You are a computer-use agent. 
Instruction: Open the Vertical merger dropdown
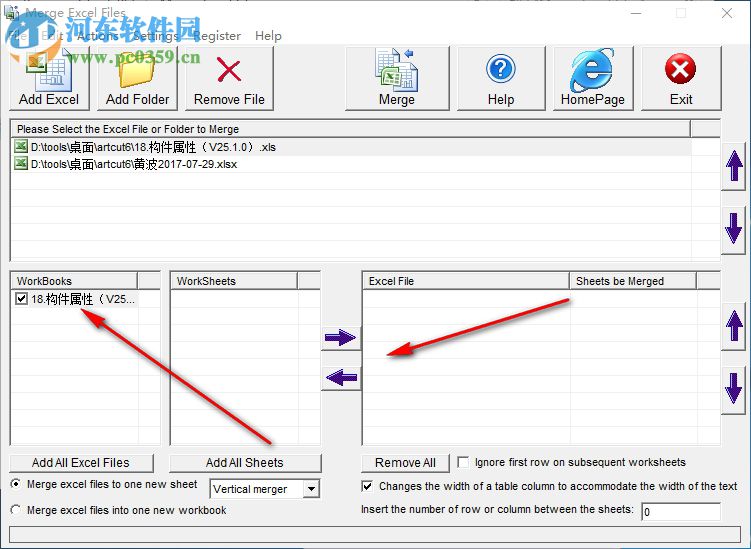pyautogui.click(x=311, y=489)
